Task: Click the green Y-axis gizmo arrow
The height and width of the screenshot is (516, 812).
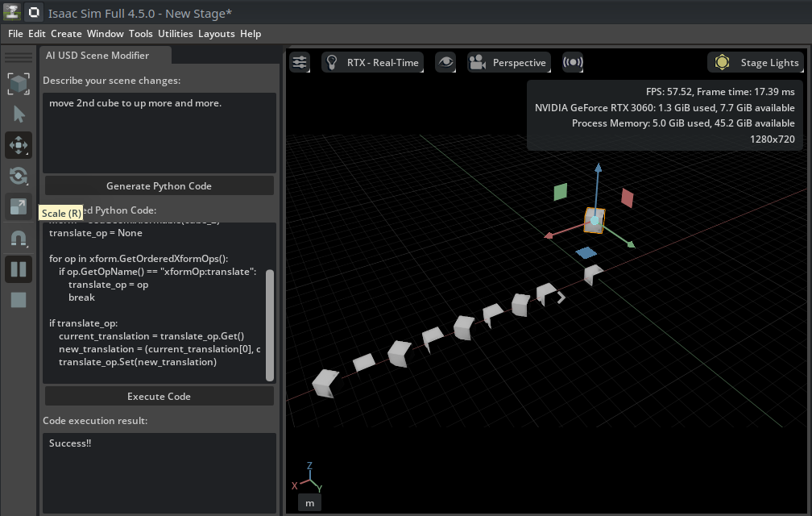Action: click(631, 244)
